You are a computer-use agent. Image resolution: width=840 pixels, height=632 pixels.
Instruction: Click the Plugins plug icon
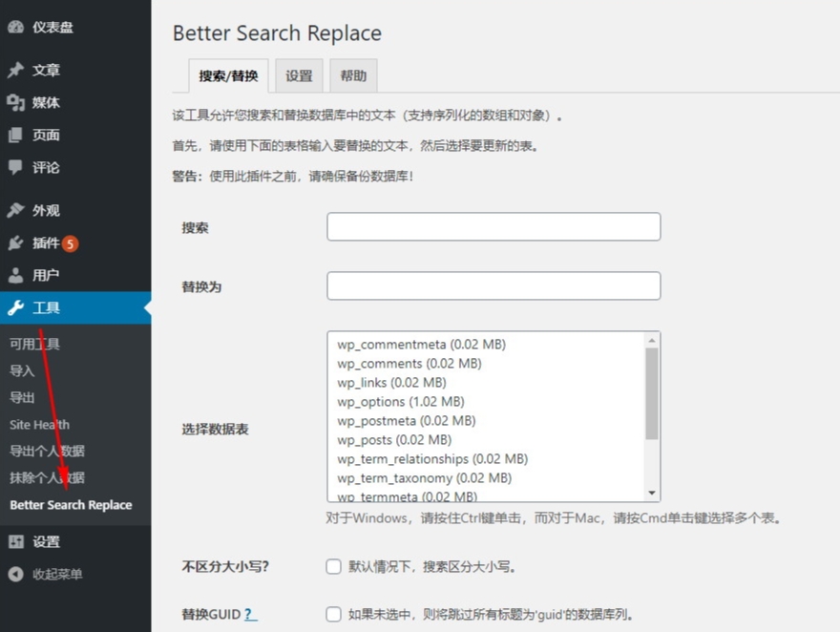pyautogui.click(x=16, y=243)
